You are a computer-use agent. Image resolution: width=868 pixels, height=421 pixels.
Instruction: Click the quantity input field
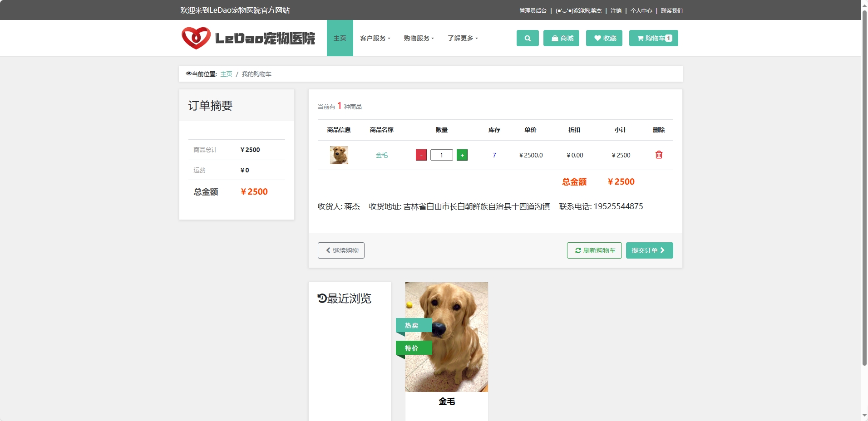tap(441, 155)
